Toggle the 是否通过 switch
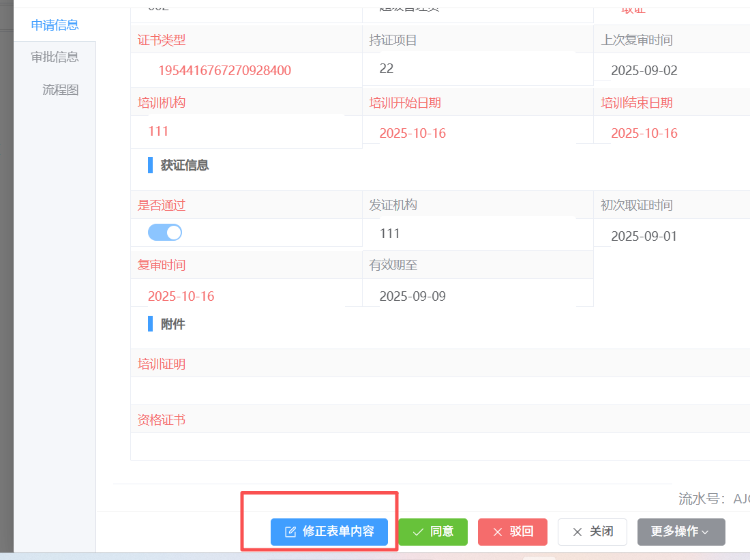Image resolution: width=750 pixels, height=560 pixels. click(165, 233)
